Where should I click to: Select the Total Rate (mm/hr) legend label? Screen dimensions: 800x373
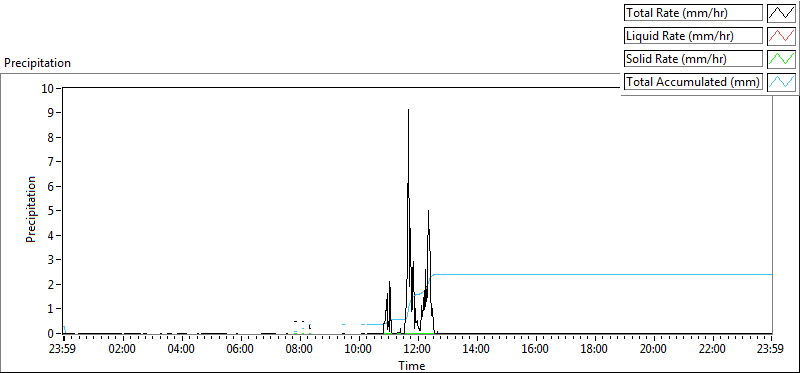[694, 13]
